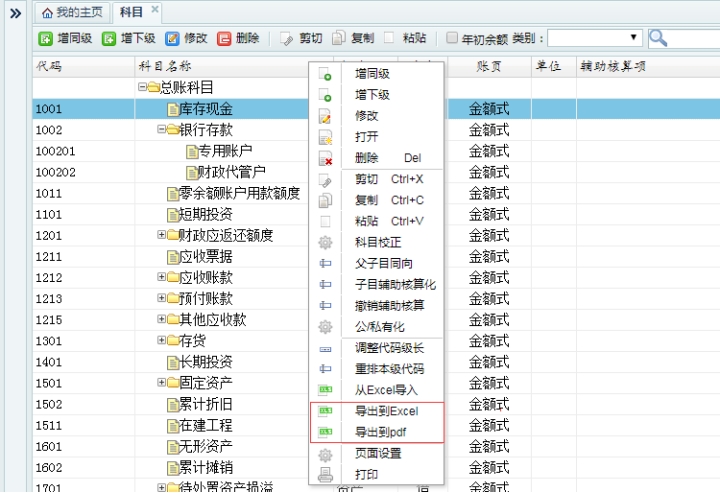Image resolution: width=720 pixels, height=493 pixels.
Task: Close the 科目 tab
Action: 155,11
